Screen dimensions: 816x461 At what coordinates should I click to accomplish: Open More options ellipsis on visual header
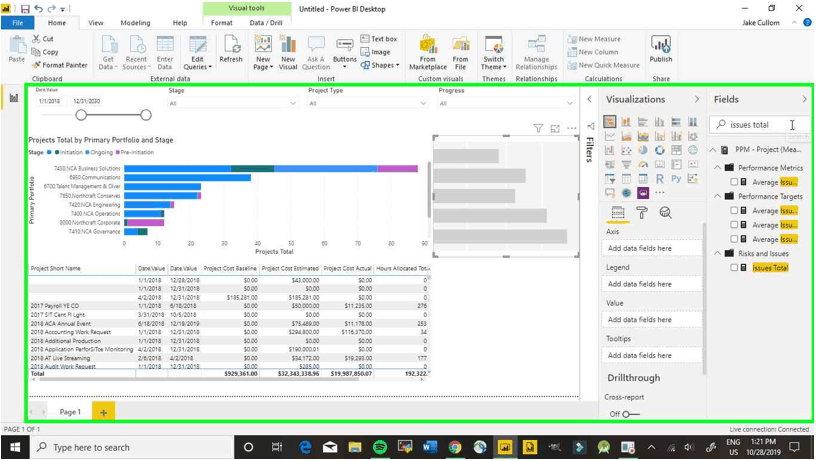[571, 128]
